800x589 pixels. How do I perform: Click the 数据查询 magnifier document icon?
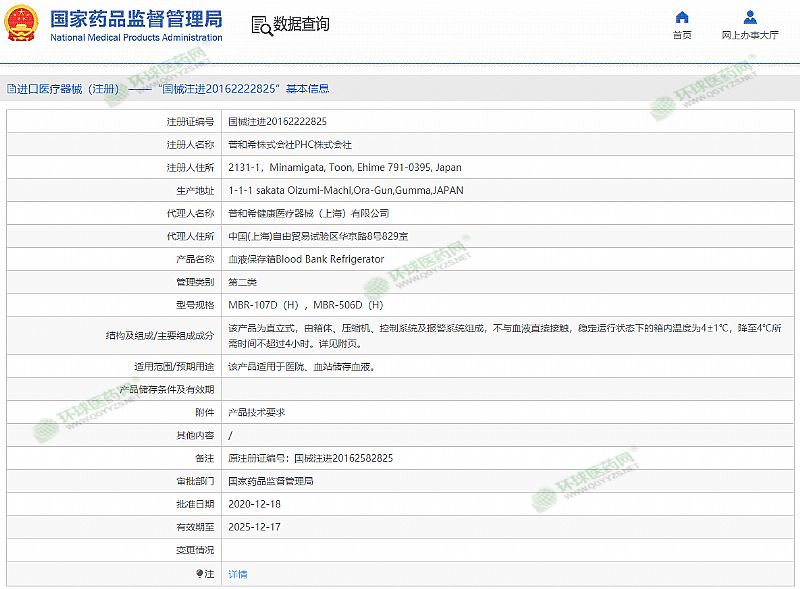point(260,25)
